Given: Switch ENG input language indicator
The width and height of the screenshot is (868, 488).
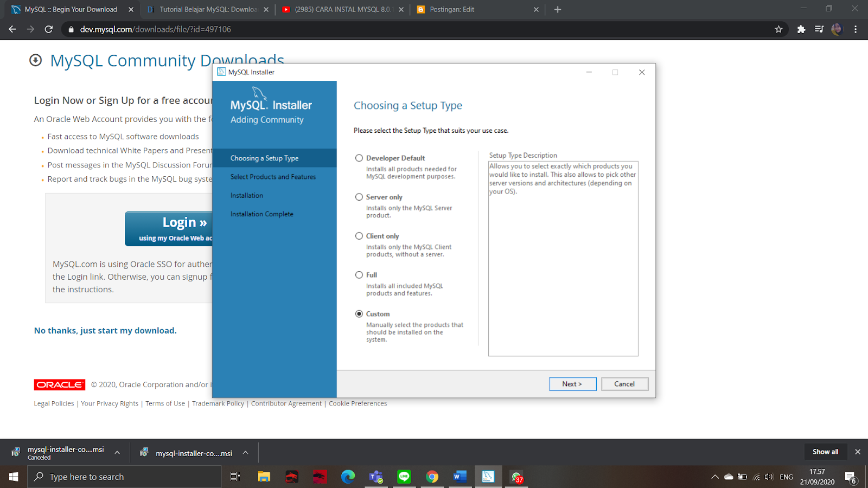Looking at the screenshot, I should pyautogui.click(x=786, y=477).
